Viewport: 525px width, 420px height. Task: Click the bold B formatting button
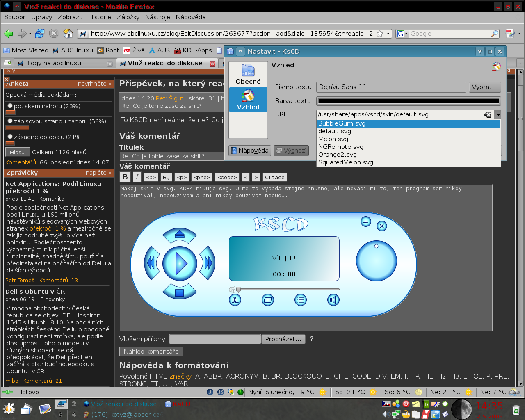click(x=126, y=177)
